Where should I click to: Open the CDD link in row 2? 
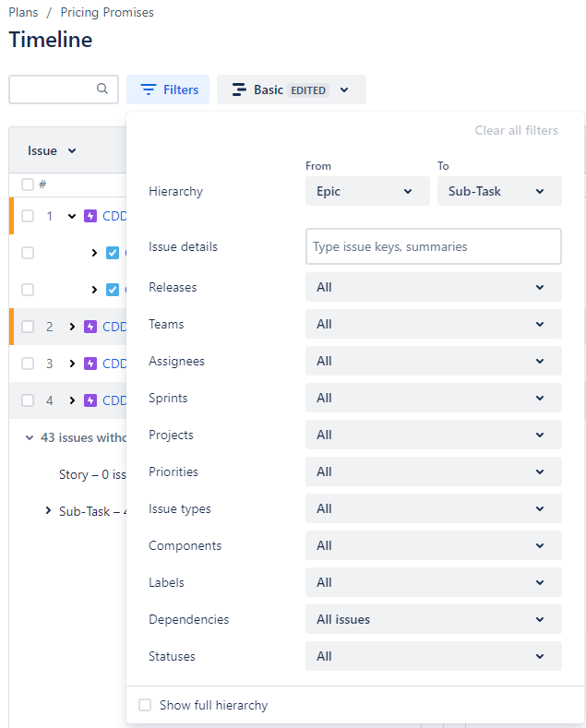coord(114,327)
